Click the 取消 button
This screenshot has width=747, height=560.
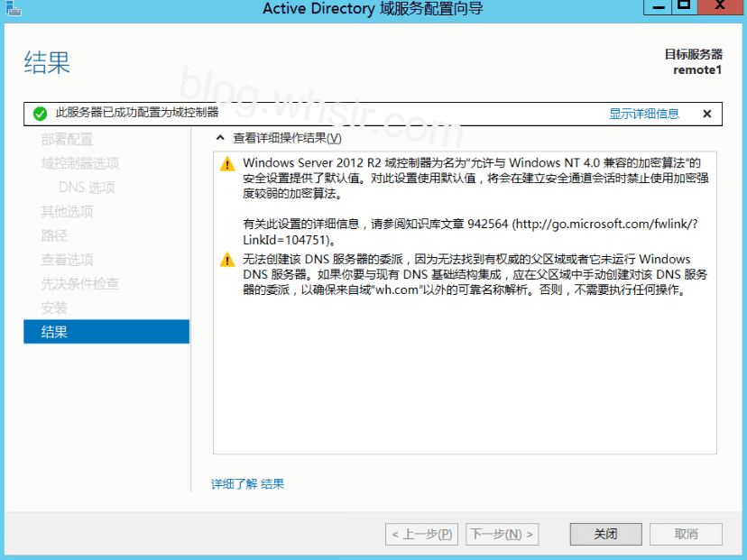[x=686, y=534]
